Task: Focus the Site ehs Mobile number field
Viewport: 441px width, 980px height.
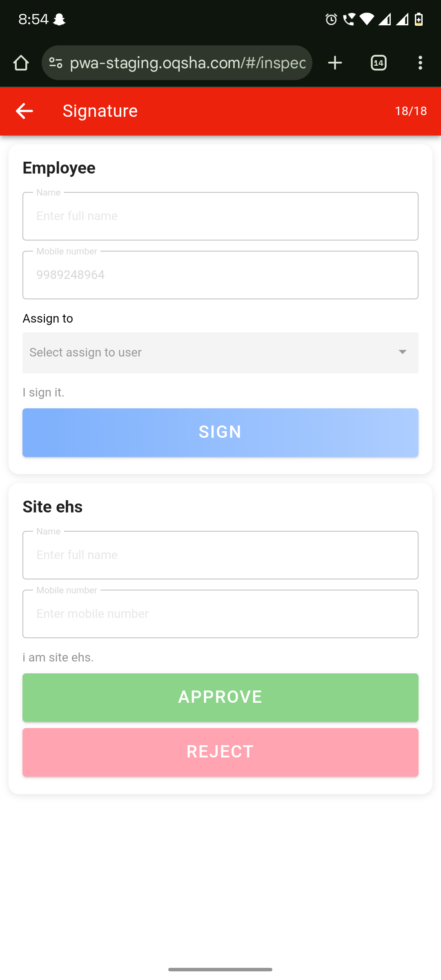Action: [x=220, y=614]
